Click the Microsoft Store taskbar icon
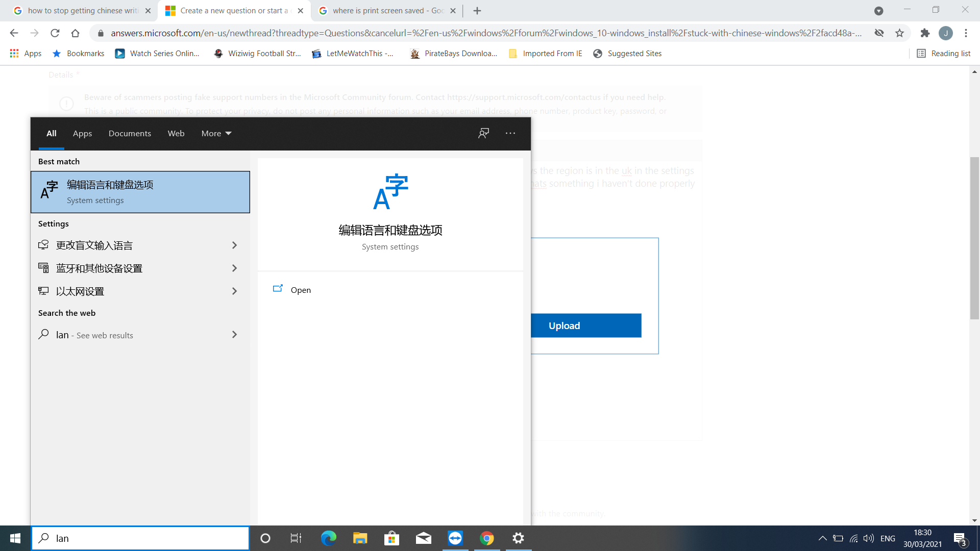Viewport: 980px width, 551px height. click(391, 538)
